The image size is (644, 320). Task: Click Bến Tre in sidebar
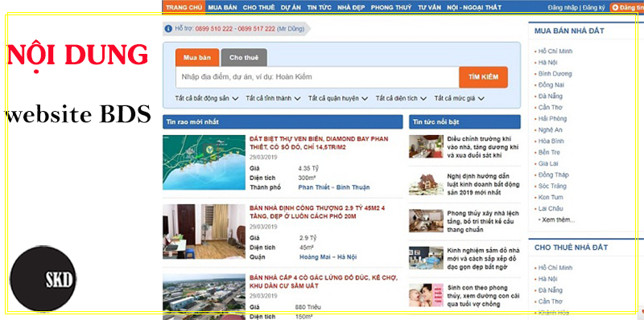pyautogui.click(x=549, y=152)
